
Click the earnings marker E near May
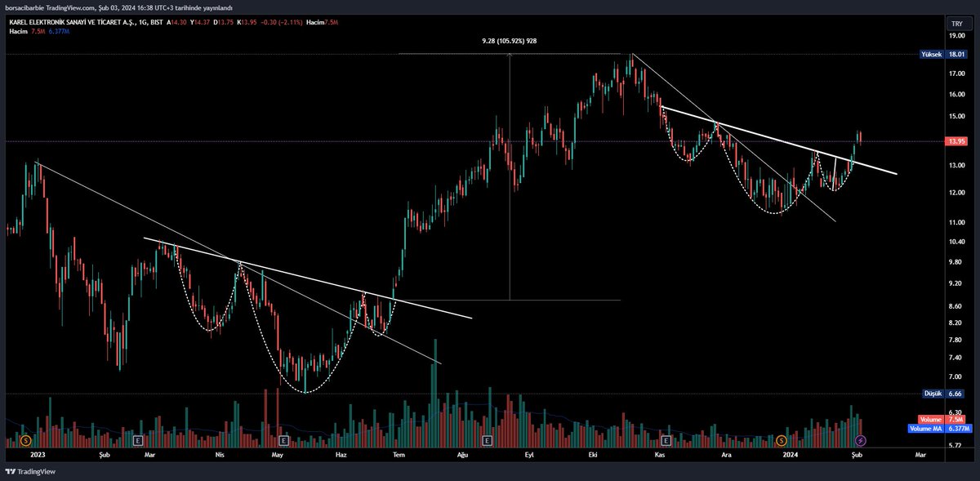(283, 440)
